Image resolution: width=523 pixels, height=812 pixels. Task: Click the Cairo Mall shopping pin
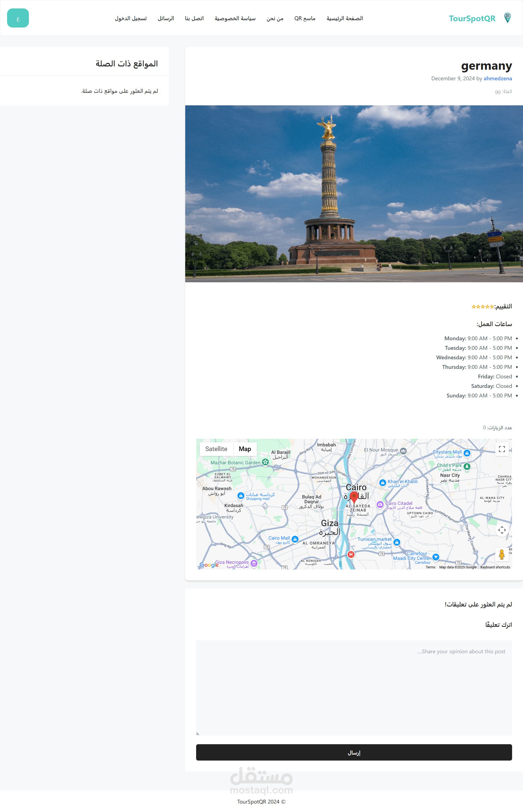click(295, 539)
